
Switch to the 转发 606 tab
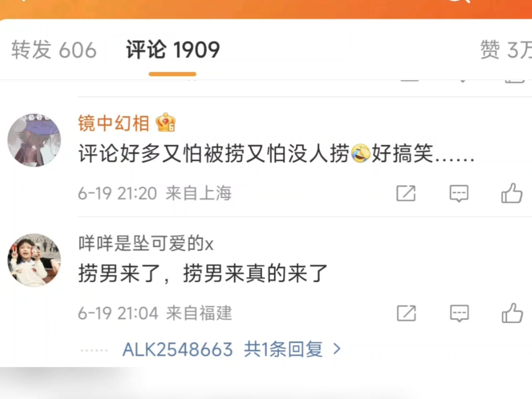(x=54, y=50)
